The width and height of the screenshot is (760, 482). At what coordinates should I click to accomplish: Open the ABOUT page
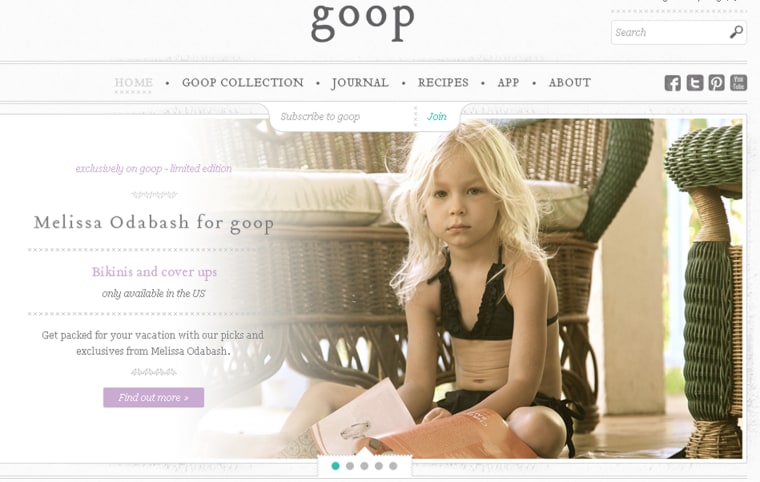click(x=570, y=83)
